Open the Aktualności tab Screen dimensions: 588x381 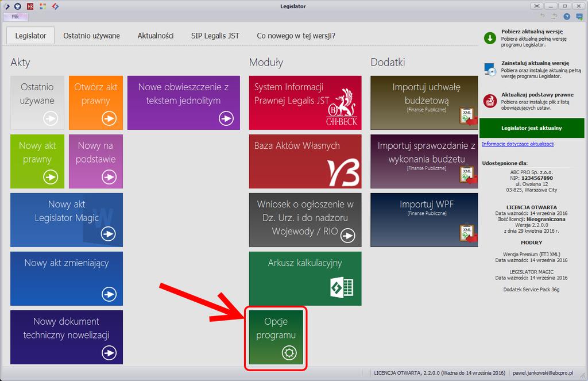[155, 36]
